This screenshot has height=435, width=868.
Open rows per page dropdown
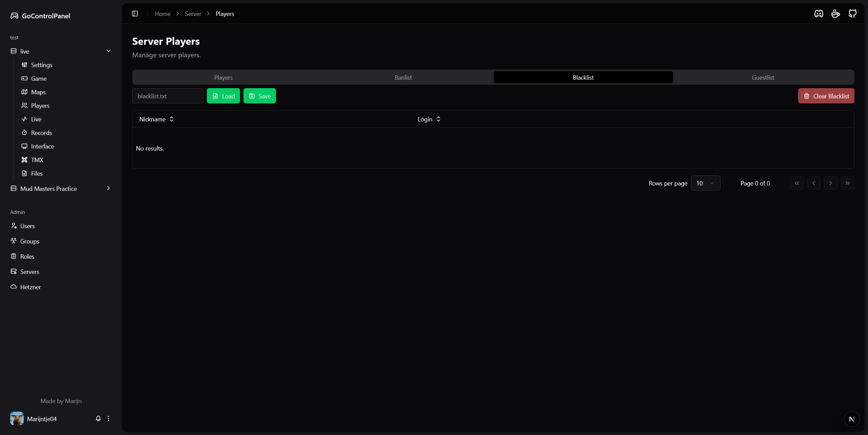click(x=705, y=183)
